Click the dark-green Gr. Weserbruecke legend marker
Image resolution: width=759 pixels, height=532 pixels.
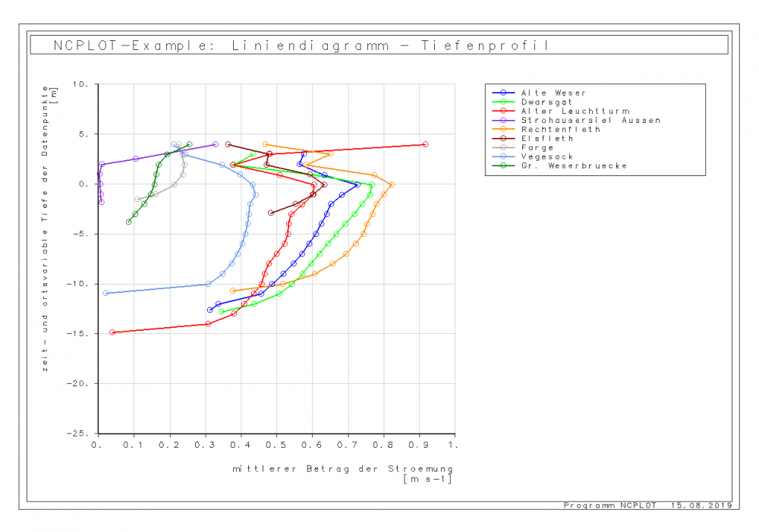click(503, 165)
